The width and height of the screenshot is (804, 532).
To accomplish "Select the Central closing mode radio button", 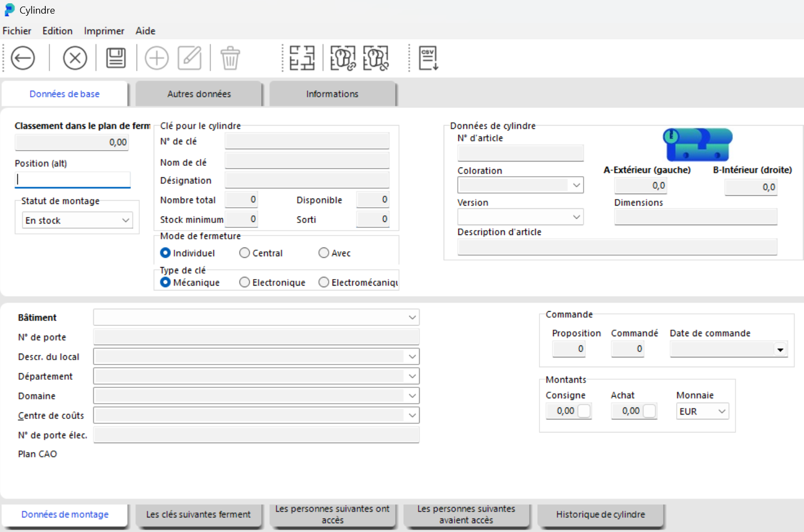I will [x=245, y=253].
